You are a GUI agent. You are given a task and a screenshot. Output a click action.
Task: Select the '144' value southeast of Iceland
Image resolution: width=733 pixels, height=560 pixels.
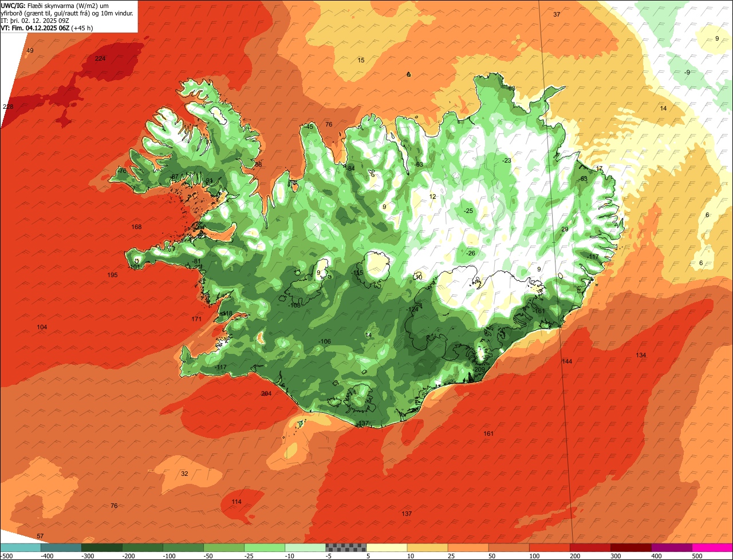[x=567, y=361]
